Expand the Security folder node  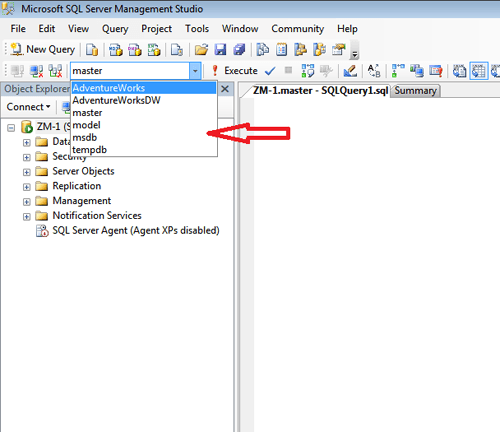click(x=27, y=157)
